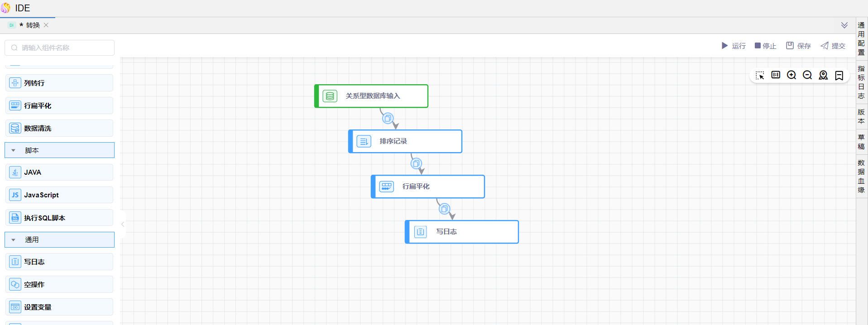The width and height of the screenshot is (868, 325).
Task: Pick the JavaScript component from the list
Action: tap(59, 195)
